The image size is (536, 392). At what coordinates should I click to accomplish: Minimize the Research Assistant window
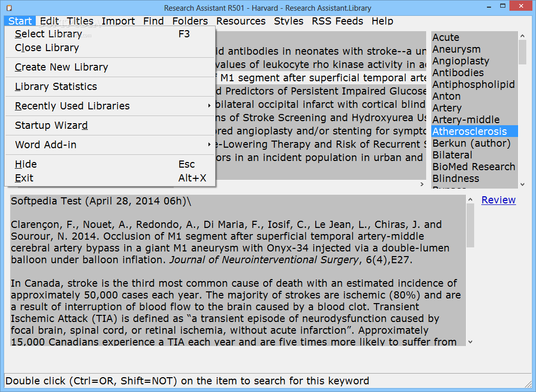(490, 6)
